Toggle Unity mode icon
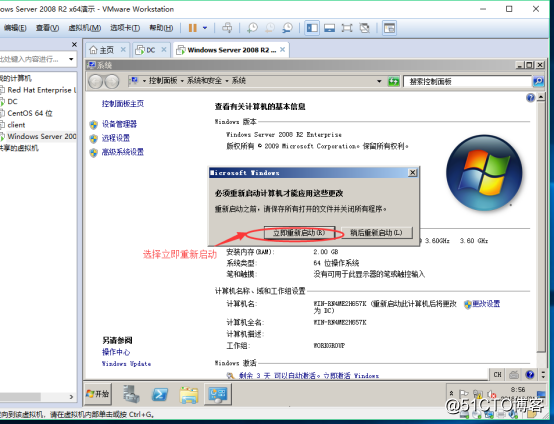Image resolution: width=554 pixels, height=424 pixels. coord(364,28)
